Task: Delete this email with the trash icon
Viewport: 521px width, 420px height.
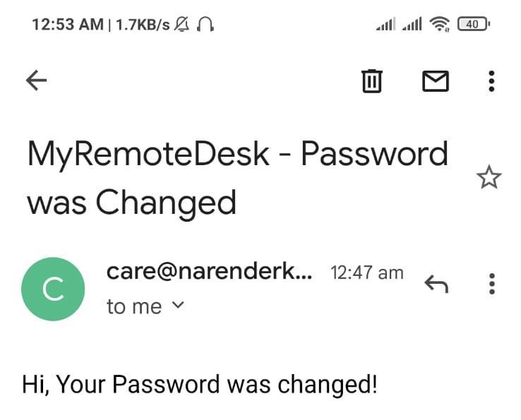Action: click(x=372, y=80)
